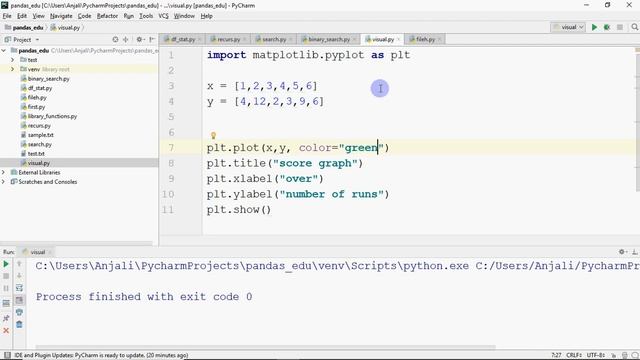Open the Run panel settings gear

pos(622,252)
